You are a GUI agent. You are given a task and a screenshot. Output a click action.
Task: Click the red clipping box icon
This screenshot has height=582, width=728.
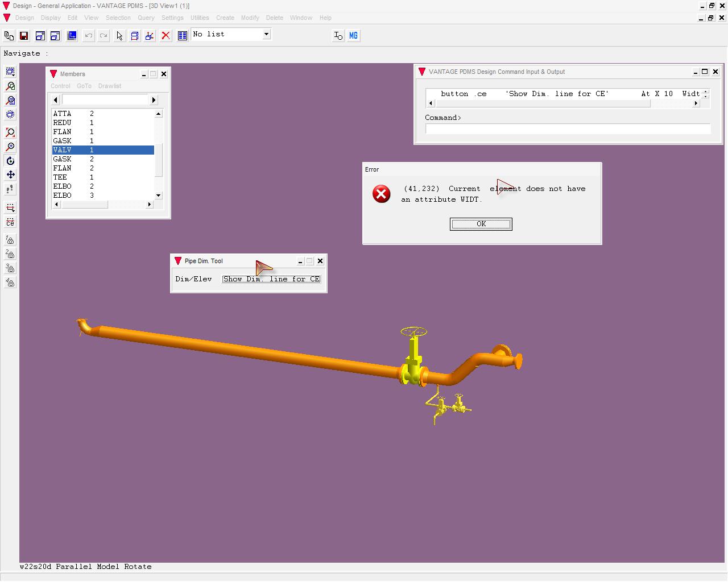(x=10, y=208)
